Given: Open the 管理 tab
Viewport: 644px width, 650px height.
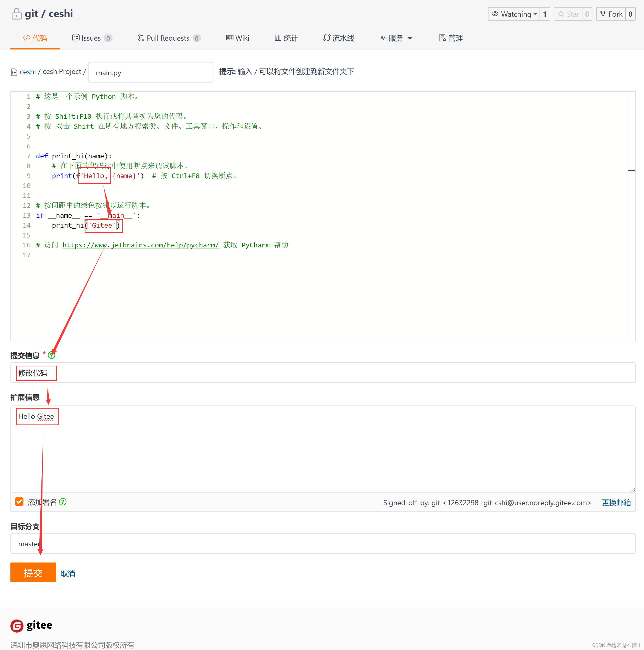Looking at the screenshot, I should click(x=451, y=38).
